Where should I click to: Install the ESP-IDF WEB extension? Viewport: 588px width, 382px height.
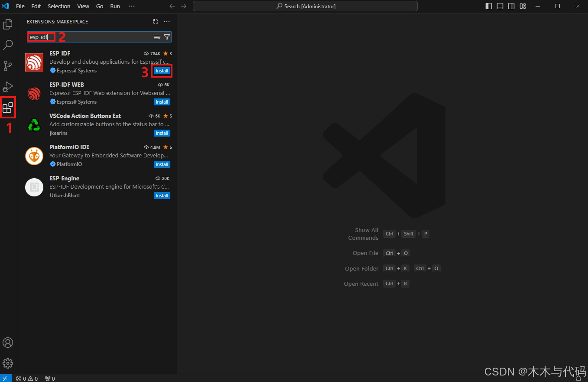tap(162, 102)
